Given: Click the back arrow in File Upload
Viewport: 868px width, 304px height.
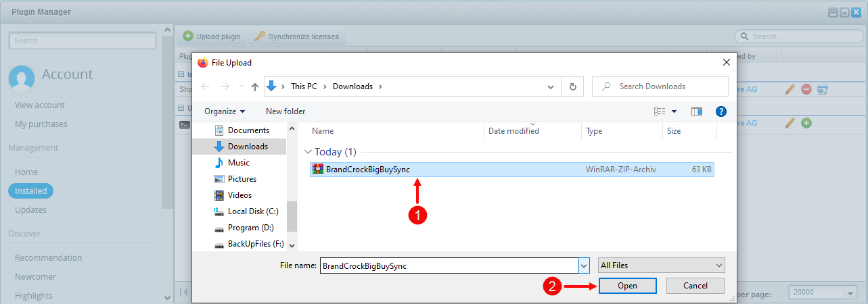Looking at the screenshot, I should pos(206,86).
